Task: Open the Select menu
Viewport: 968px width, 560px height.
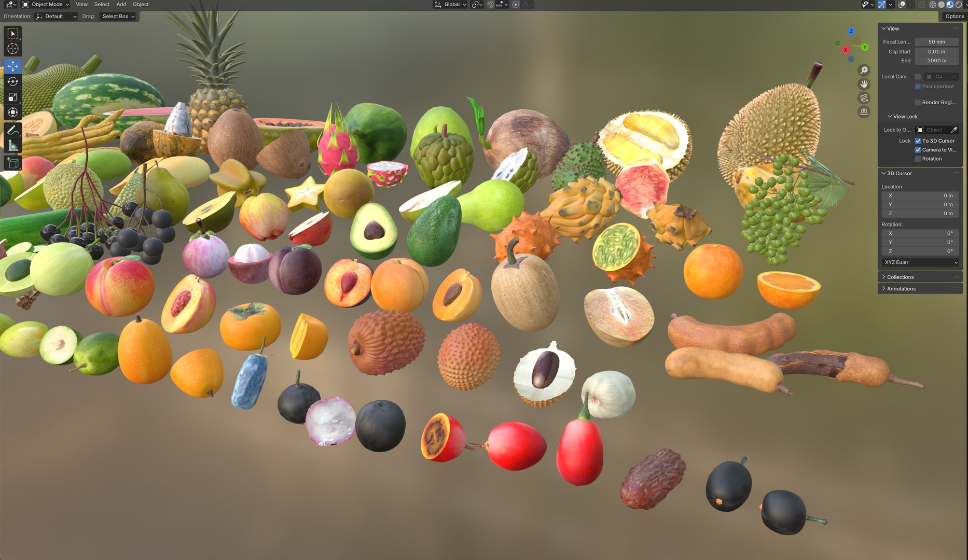Action: click(102, 5)
